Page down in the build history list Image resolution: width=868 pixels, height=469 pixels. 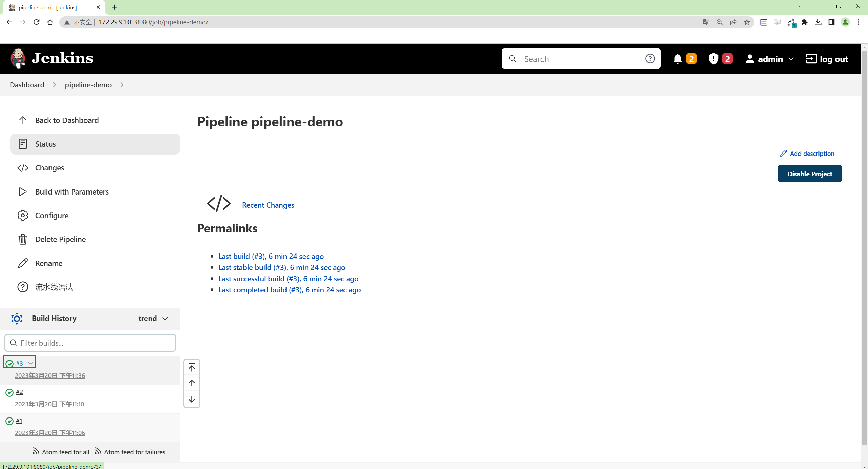[x=192, y=399]
